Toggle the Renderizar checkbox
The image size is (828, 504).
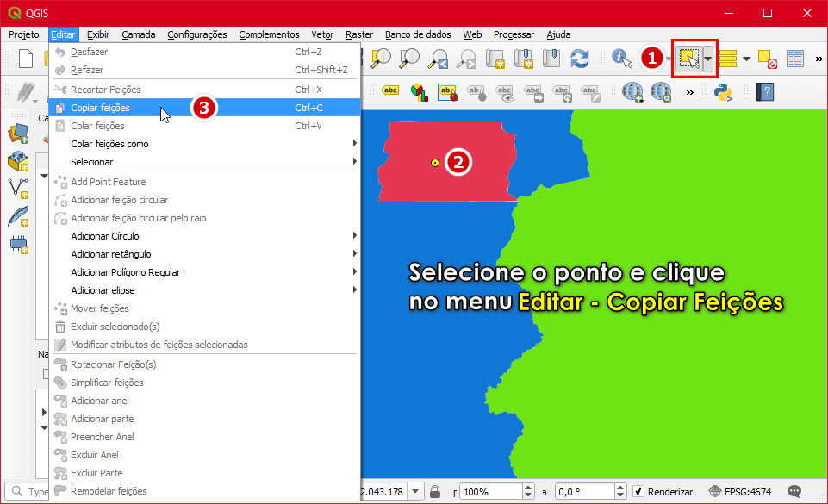[638, 491]
